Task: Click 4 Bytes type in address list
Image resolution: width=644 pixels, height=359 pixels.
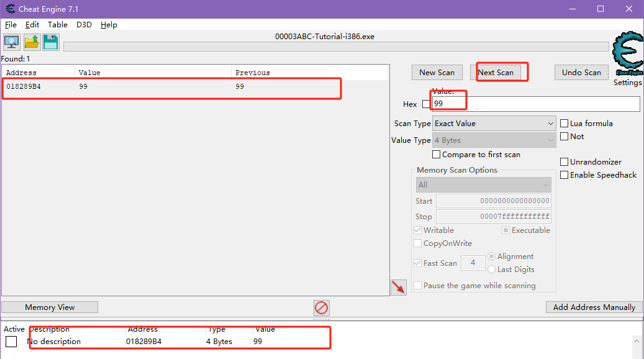Action: [x=219, y=342]
